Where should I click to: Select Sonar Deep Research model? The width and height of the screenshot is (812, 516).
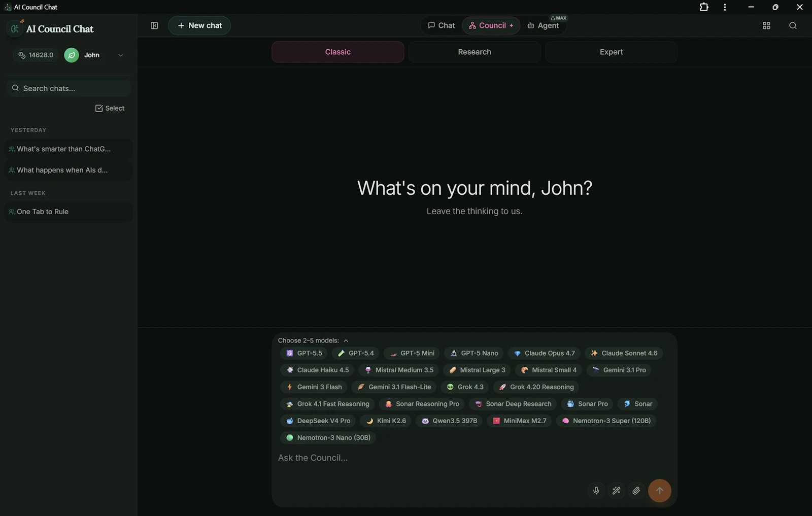coord(513,404)
